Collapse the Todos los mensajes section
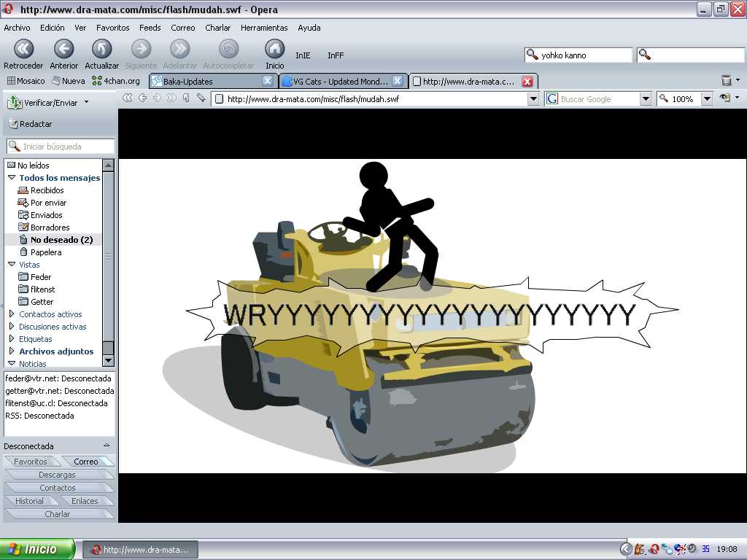The height and width of the screenshot is (560, 747). [12, 178]
